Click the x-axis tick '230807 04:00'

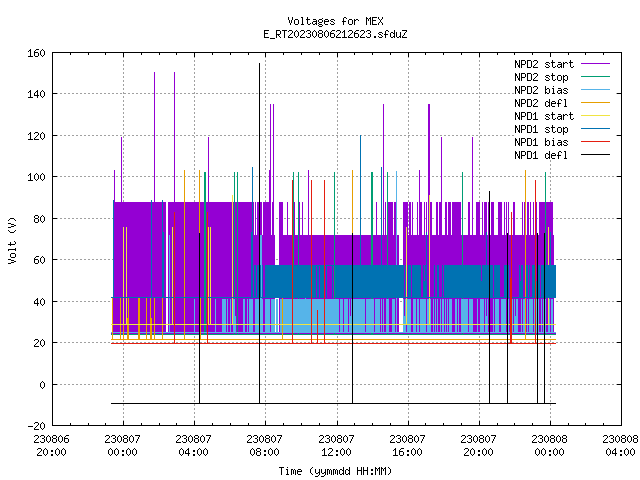(x=193, y=445)
